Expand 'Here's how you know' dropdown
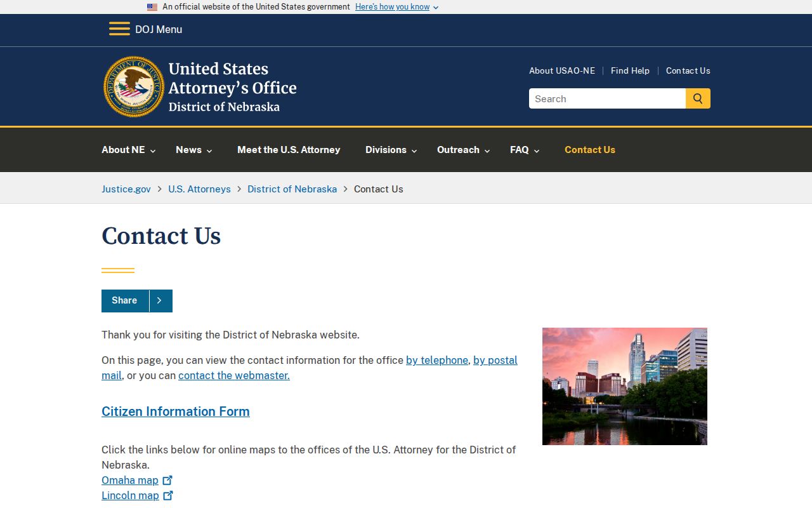812x508 pixels. 397,7
